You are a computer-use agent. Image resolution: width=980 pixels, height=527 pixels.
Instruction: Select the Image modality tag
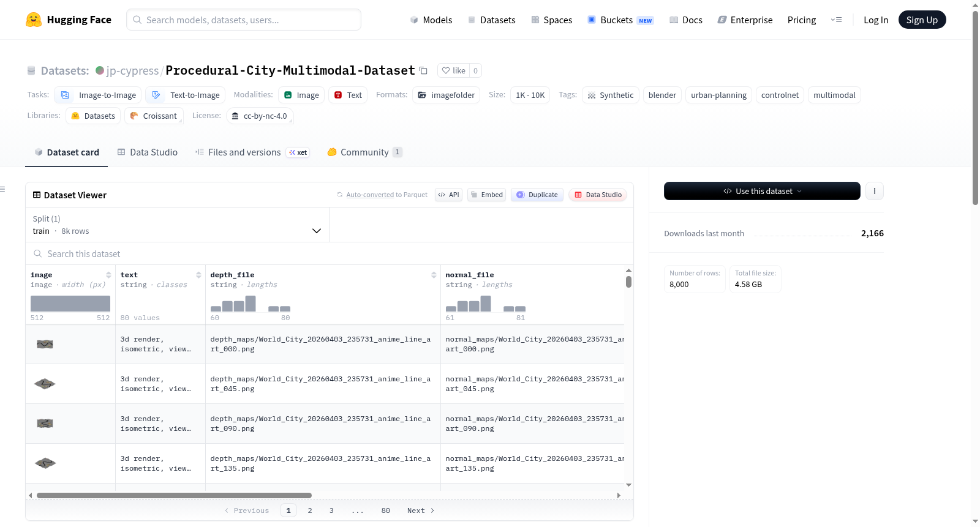(x=301, y=95)
